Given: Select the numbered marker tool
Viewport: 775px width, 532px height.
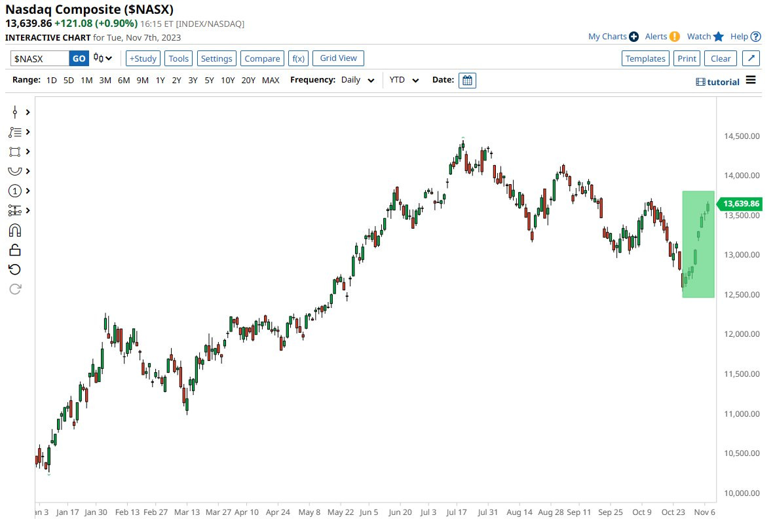Looking at the screenshot, I should coord(15,191).
